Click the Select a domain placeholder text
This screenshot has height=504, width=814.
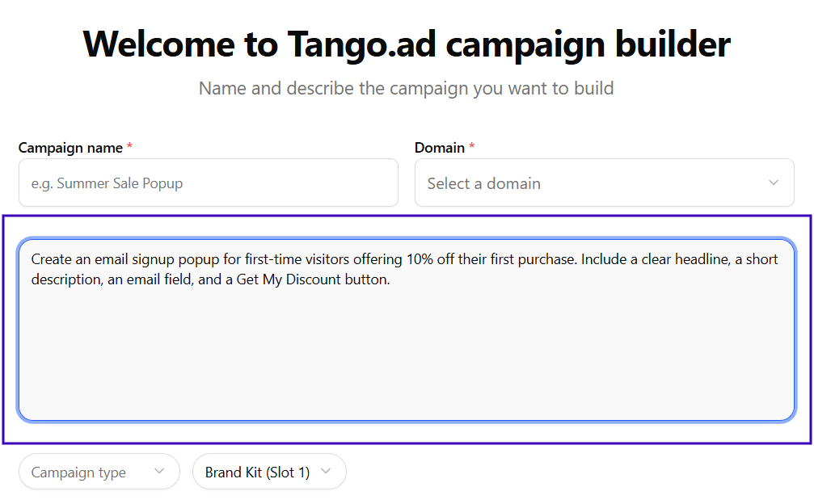coord(484,183)
